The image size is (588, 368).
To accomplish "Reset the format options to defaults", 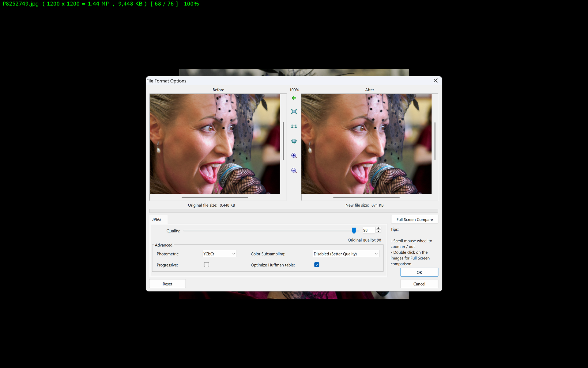I will click(167, 284).
